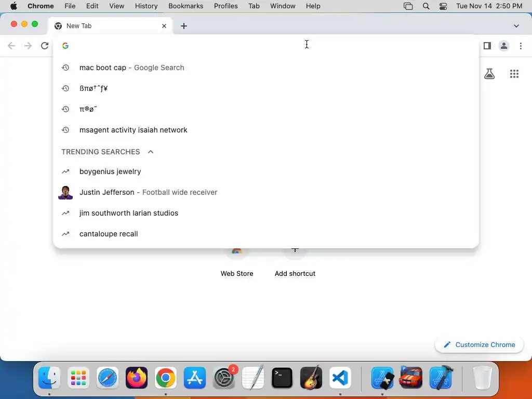Image resolution: width=532 pixels, height=399 pixels.
Task: Open Terminal from the Dock
Action: pyautogui.click(x=282, y=378)
